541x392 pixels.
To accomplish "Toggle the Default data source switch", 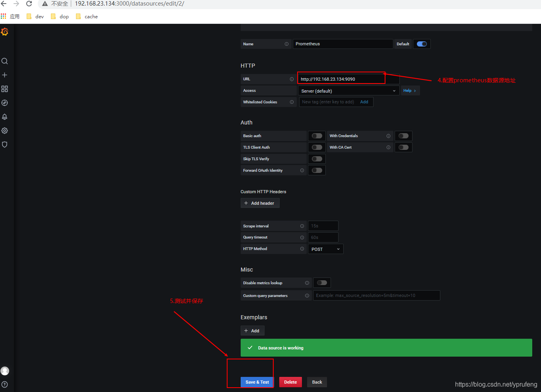I will coord(422,44).
